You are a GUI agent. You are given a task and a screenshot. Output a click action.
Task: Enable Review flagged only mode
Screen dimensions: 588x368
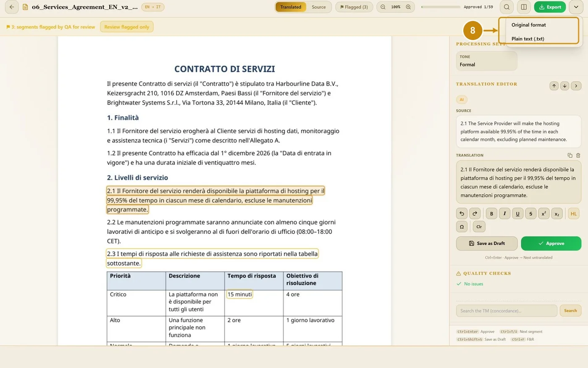tap(127, 27)
